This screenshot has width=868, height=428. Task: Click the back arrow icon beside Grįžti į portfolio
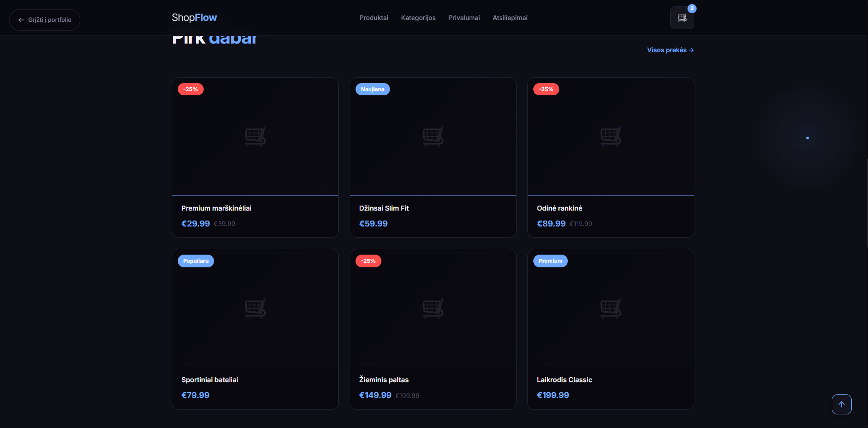click(x=21, y=20)
